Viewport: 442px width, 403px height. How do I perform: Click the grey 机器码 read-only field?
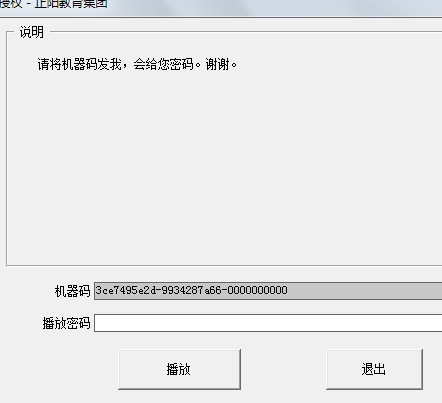(x=268, y=291)
